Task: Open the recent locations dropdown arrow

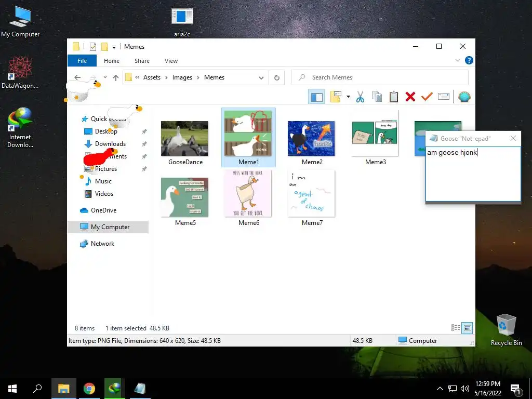Action: point(105,77)
